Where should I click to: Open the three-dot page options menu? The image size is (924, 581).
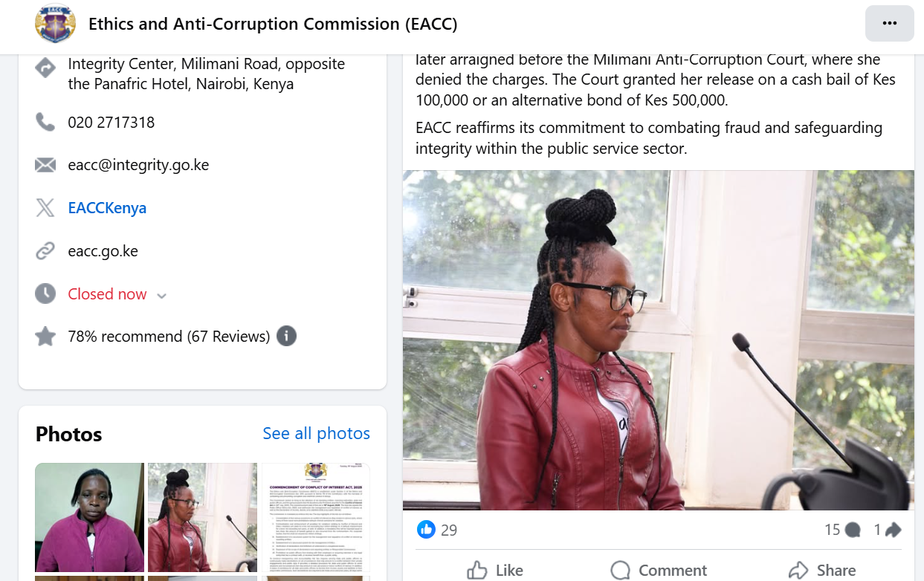point(889,23)
